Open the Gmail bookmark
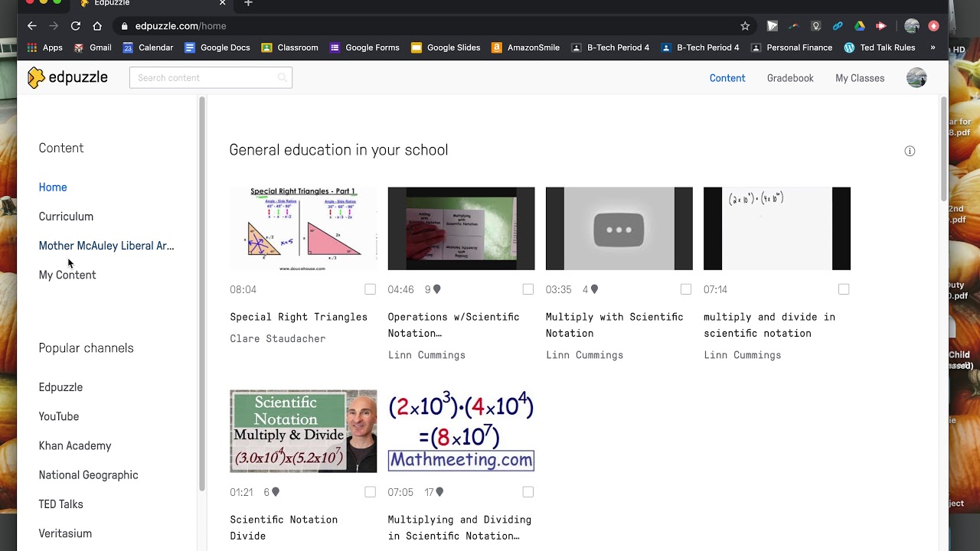The width and height of the screenshot is (980, 551). pyautogui.click(x=93, y=47)
